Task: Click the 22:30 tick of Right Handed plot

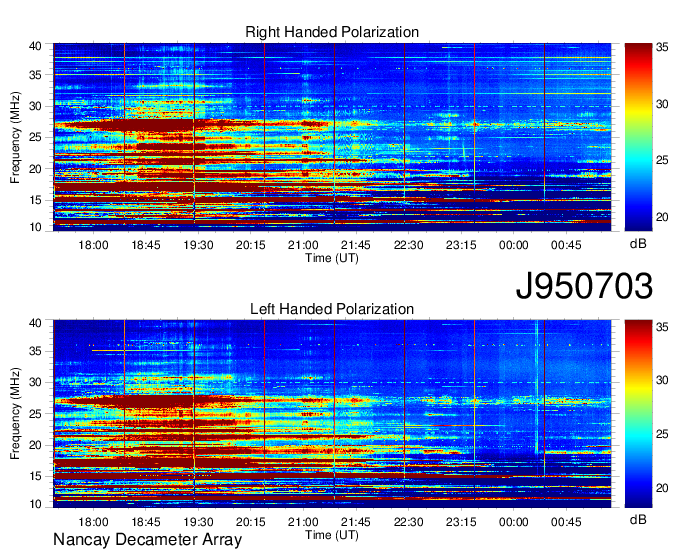Action: point(409,245)
